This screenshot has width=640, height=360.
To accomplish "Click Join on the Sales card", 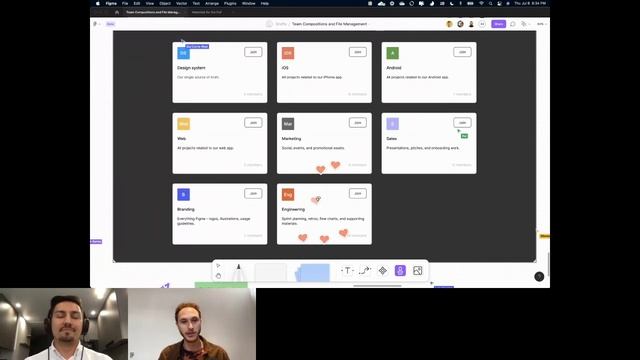I will [462, 122].
